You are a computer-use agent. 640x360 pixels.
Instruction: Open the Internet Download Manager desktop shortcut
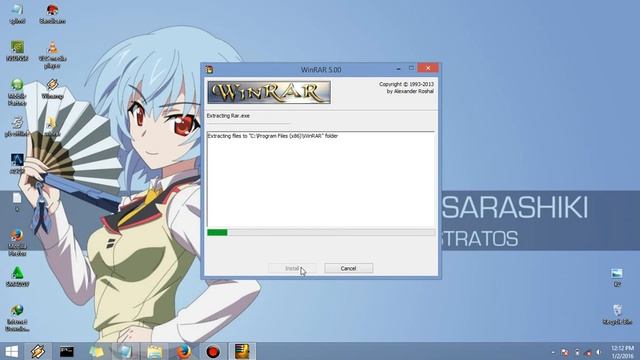click(17, 318)
